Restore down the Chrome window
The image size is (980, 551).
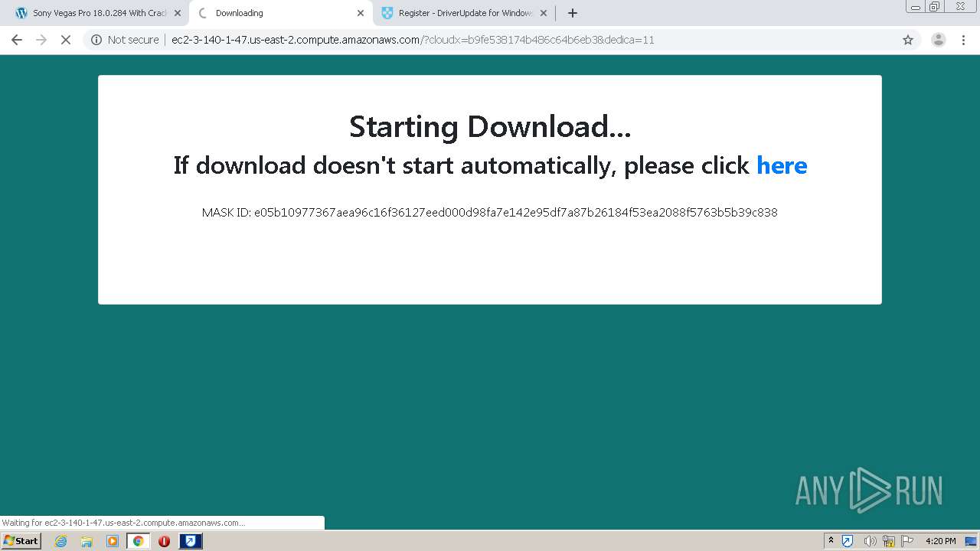[x=935, y=7]
